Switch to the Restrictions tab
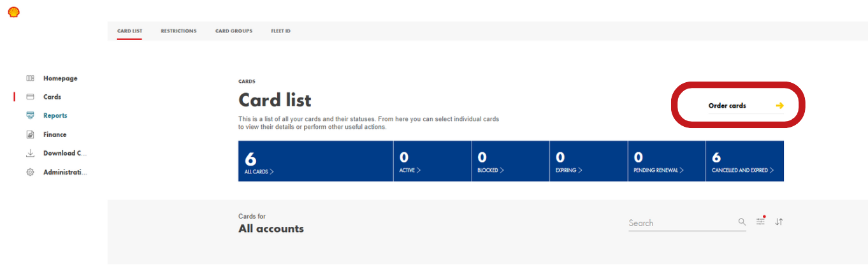 (x=178, y=31)
